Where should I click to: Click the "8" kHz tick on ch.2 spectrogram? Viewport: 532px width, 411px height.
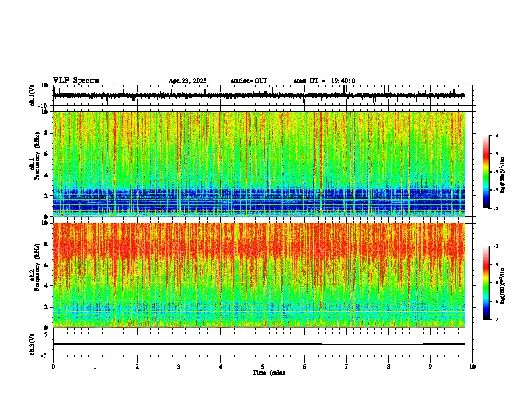[47, 244]
